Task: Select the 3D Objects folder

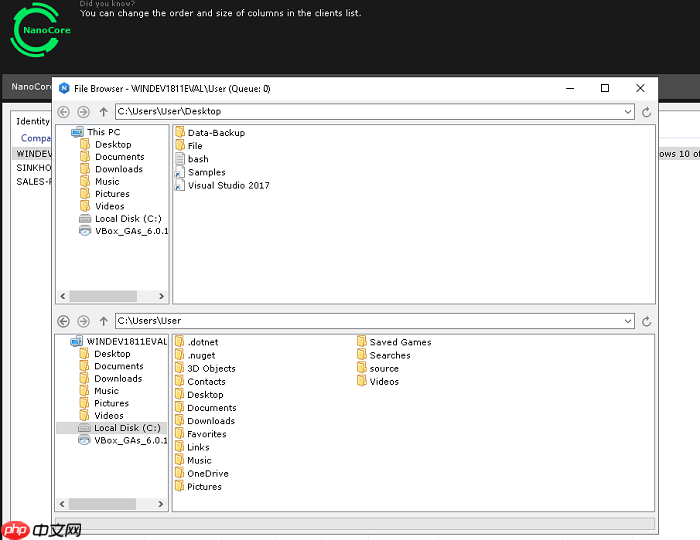Action: coord(205,368)
